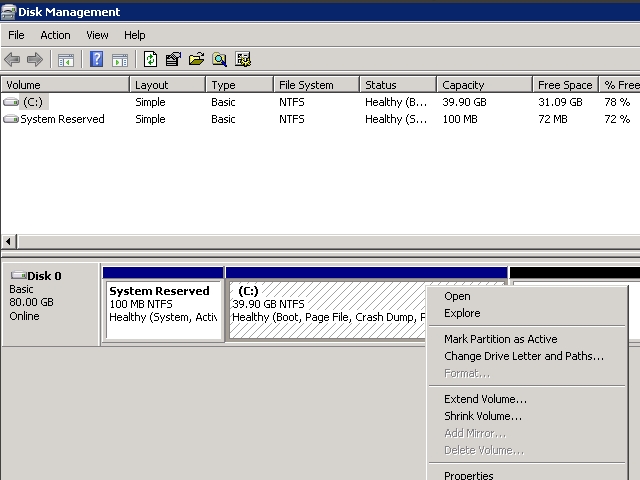Click the Healthy (S... status of System Reserved
Image resolution: width=640 pixels, height=480 pixels.
(396, 119)
